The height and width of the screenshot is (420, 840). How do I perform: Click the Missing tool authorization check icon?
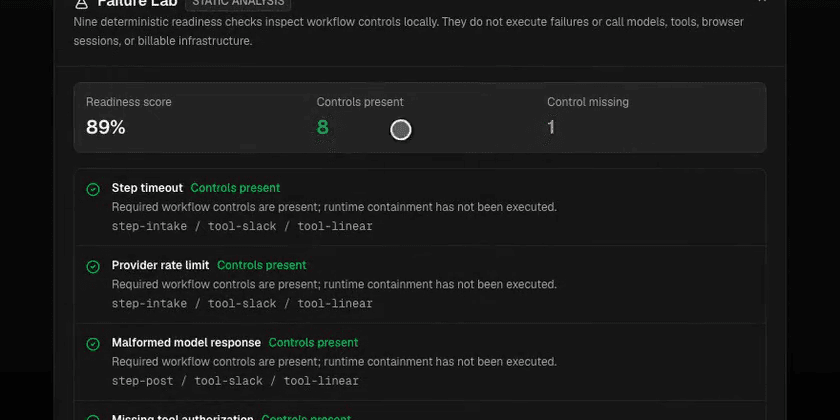93,417
